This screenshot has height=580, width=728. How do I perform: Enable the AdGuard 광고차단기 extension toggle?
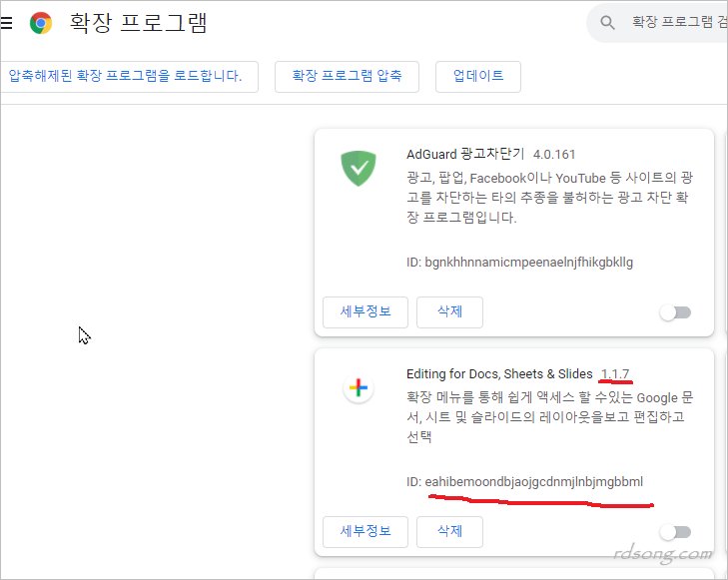pyautogui.click(x=675, y=312)
